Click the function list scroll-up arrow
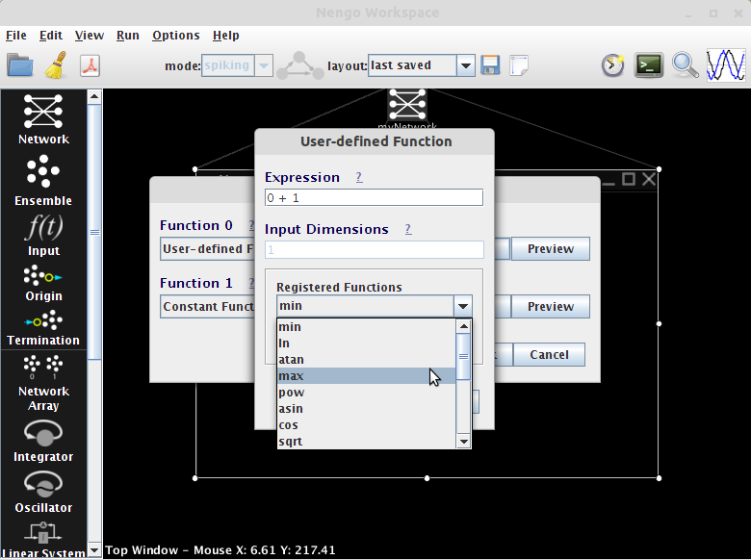Screen dimensions: 751x560 pyautogui.click(x=463, y=326)
